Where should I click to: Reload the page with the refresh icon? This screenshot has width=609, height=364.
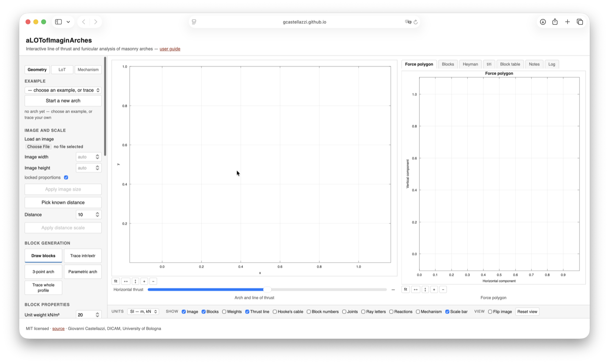click(415, 22)
